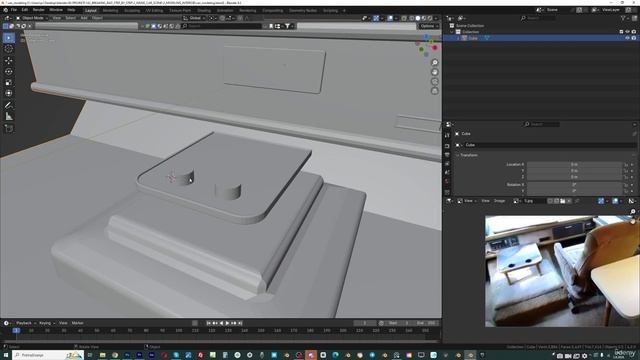Select the Measure tool
This screenshot has width=640, height=360.
click(x=9, y=117)
